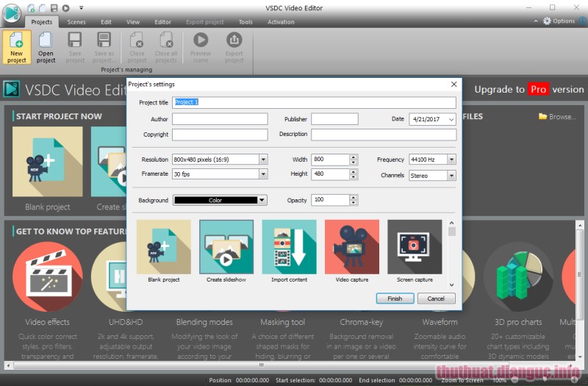Open the Frequency dropdown

click(x=451, y=160)
